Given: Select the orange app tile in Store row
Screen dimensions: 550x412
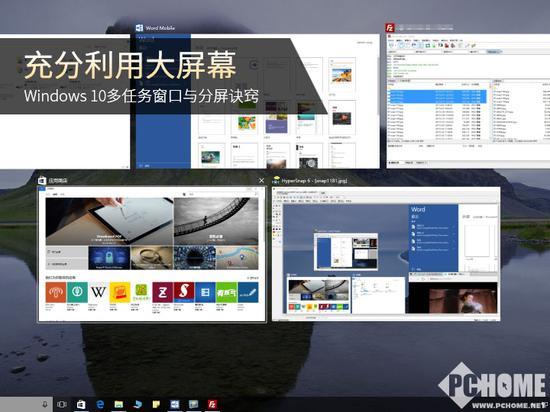Looking at the screenshot, I should point(56,292).
